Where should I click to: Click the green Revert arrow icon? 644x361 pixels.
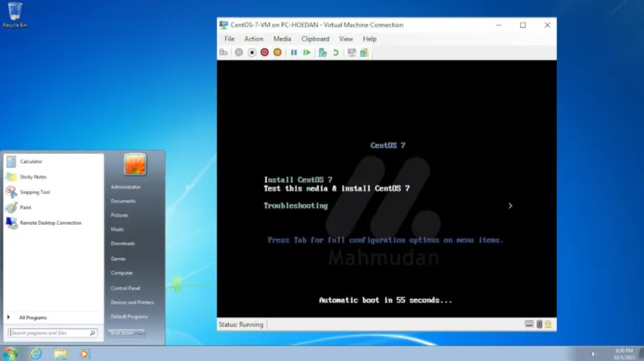pyautogui.click(x=336, y=52)
